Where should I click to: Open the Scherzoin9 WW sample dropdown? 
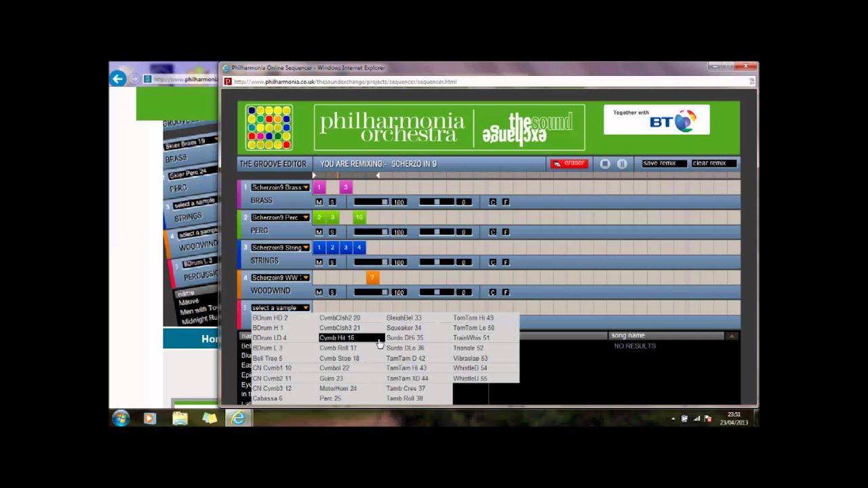[x=280, y=277]
